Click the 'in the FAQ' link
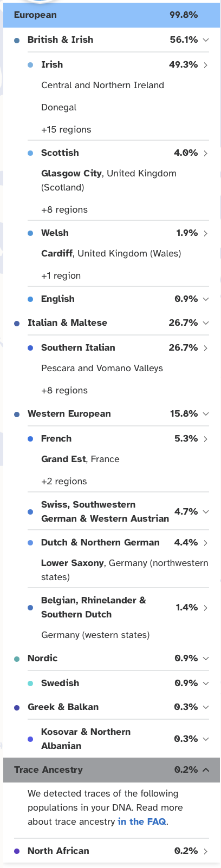The height and width of the screenshot is (868, 221). tap(142, 821)
